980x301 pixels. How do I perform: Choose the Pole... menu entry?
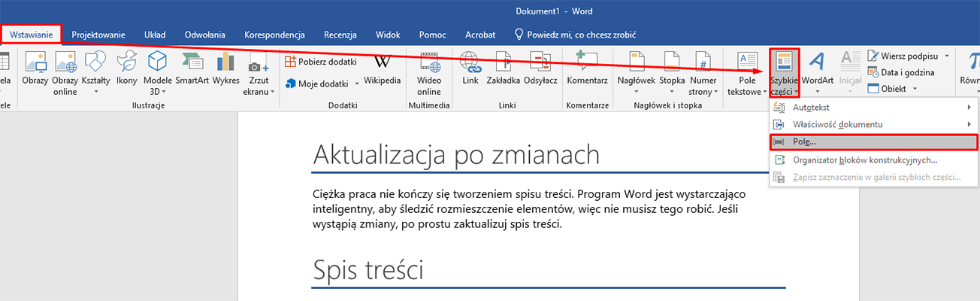point(873,141)
